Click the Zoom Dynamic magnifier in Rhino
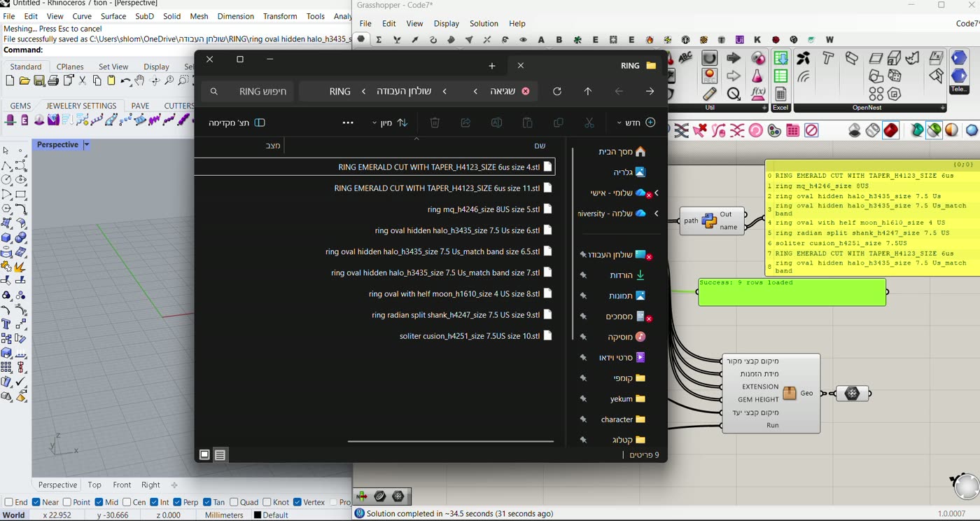This screenshot has width=980, height=521. 169,81
